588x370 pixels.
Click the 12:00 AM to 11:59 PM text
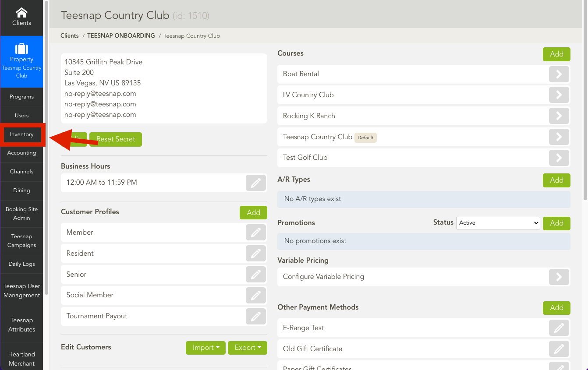coord(102,183)
